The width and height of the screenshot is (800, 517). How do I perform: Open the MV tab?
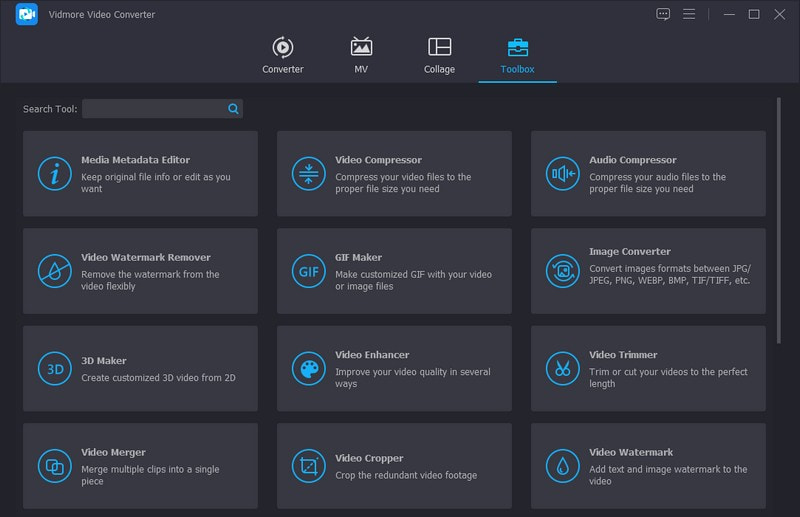click(361, 56)
